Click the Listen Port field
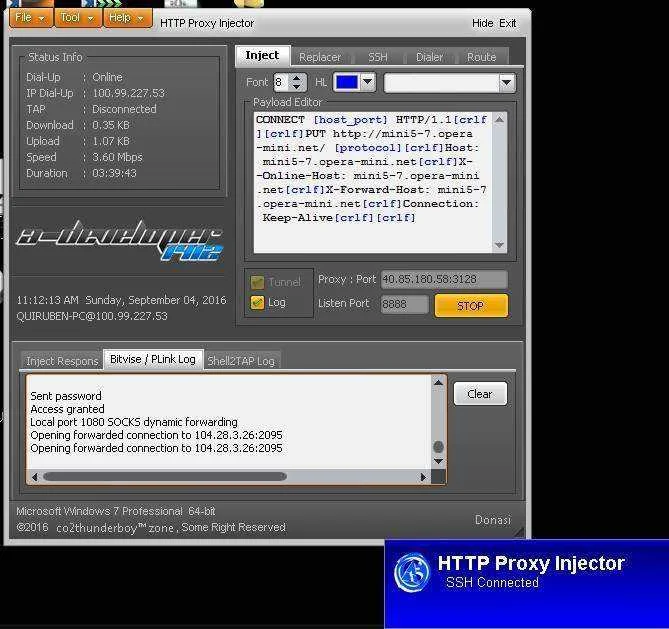The image size is (669, 629). [x=404, y=304]
